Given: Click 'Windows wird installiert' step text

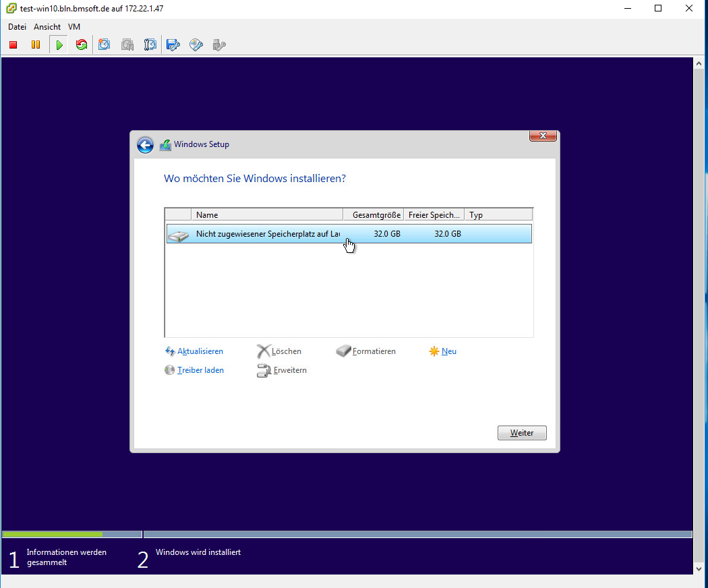Looking at the screenshot, I should tap(198, 552).
